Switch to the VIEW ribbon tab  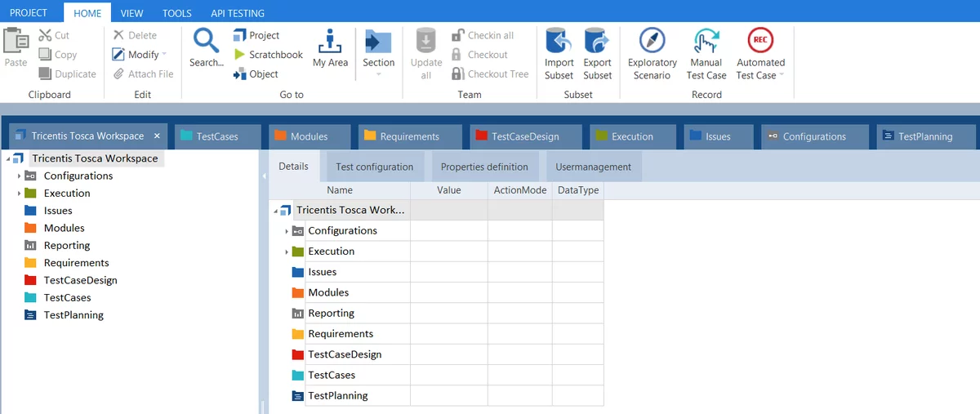tap(131, 13)
